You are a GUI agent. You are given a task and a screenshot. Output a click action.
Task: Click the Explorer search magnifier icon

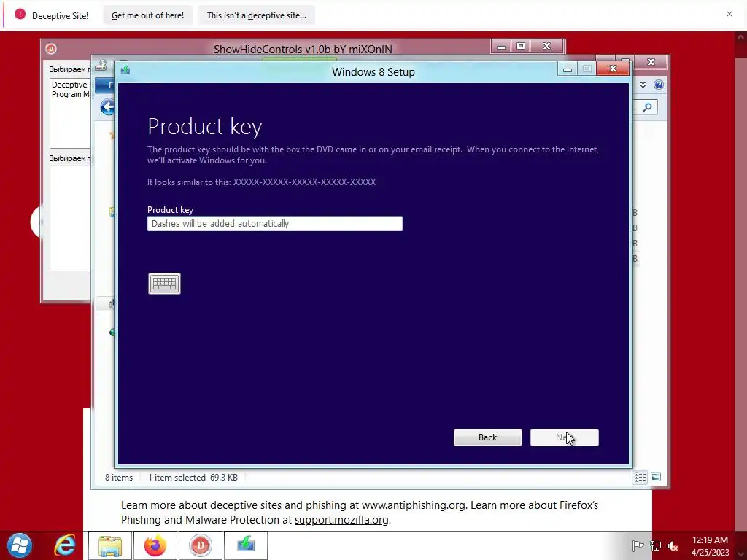647,108
